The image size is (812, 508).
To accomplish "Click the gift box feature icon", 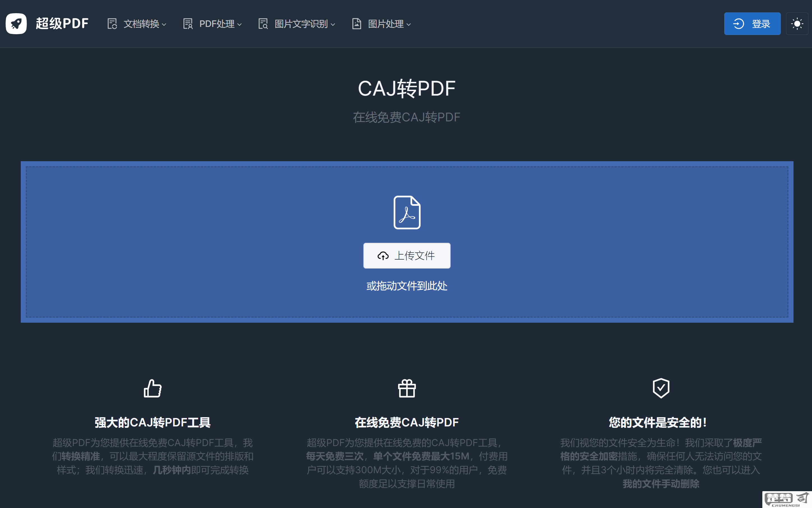I will pos(407,388).
